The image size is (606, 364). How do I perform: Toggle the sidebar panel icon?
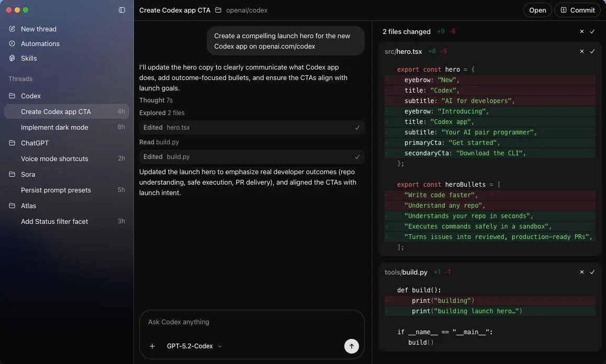[x=122, y=10]
